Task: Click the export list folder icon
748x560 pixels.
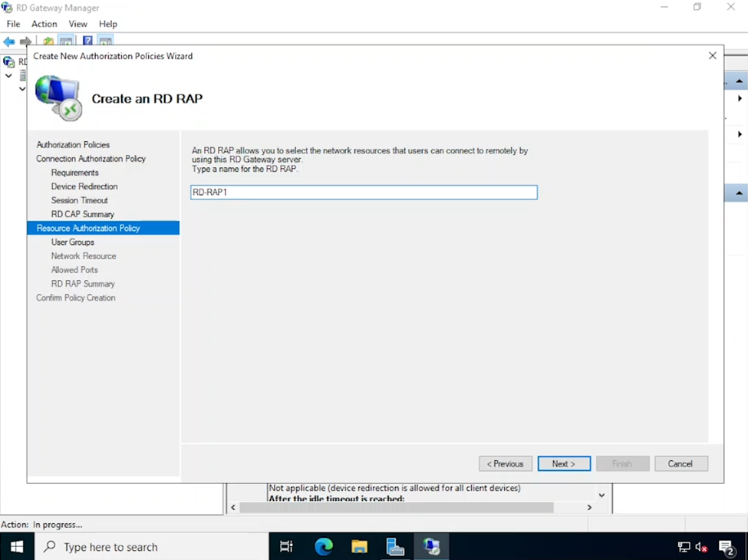Action: (48, 40)
